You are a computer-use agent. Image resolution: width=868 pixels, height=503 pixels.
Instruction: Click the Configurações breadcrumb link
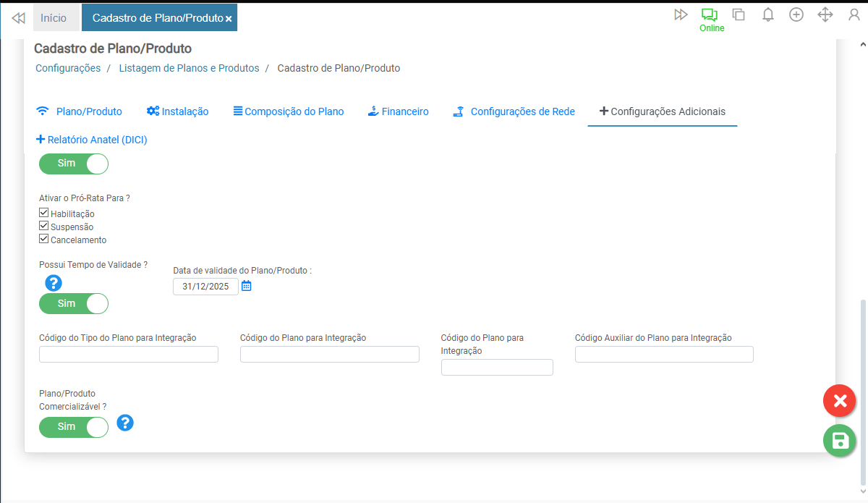point(68,68)
